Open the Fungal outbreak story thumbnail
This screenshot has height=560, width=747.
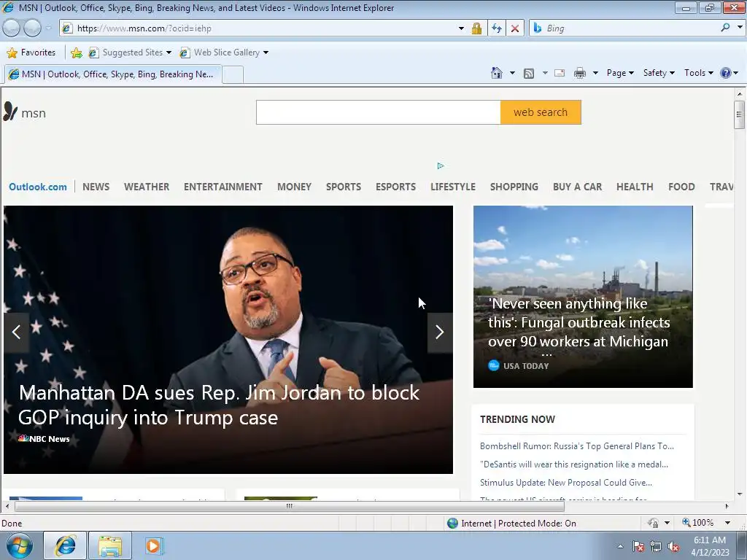583,297
